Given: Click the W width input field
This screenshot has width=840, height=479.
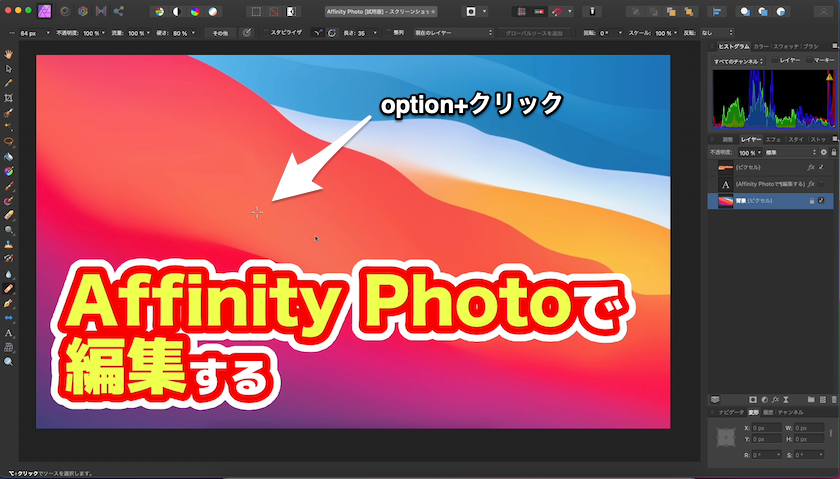Looking at the screenshot, I should [x=809, y=428].
